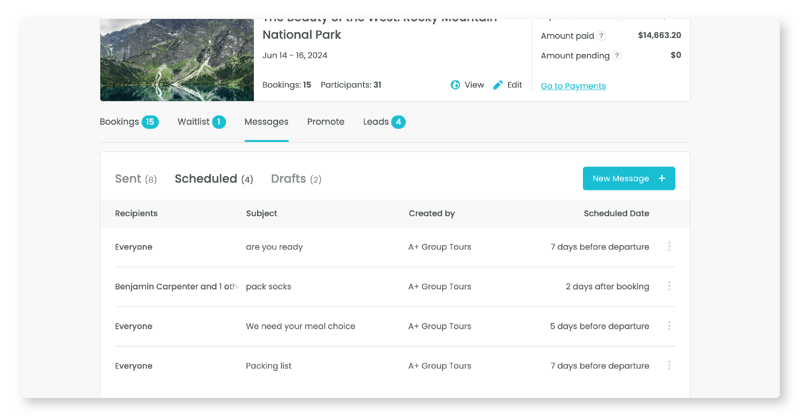Click the Recipients column header
This screenshot has width=800, height=417.
point(136,213)
